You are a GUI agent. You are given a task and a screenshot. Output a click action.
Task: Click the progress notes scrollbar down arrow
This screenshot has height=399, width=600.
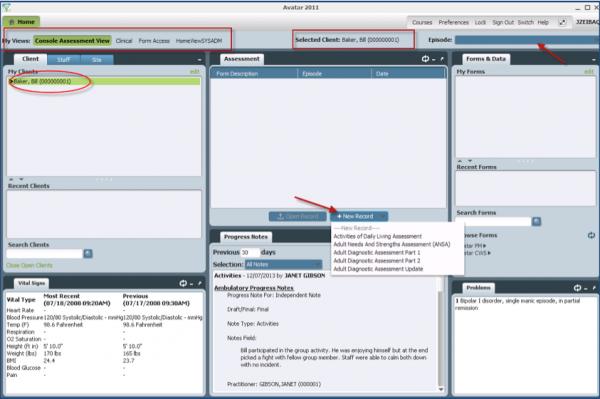tap(440, 389)
